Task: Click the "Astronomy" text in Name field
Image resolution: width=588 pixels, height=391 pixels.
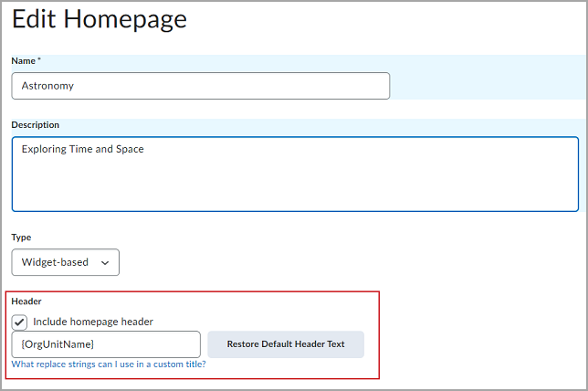Action: pyautogui.click(x=47, y=86)
